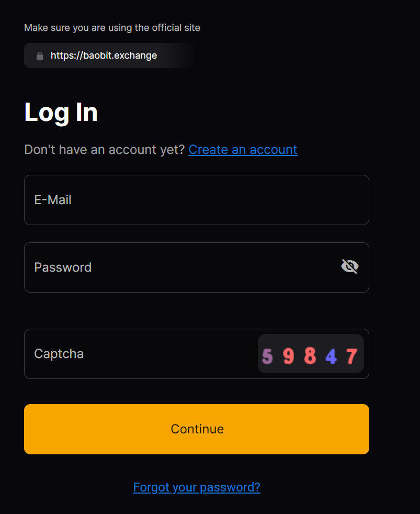Select the Create an account hyperlink text
The height and width of the screenshot is (514, 420).
click(x=242, y=150)
